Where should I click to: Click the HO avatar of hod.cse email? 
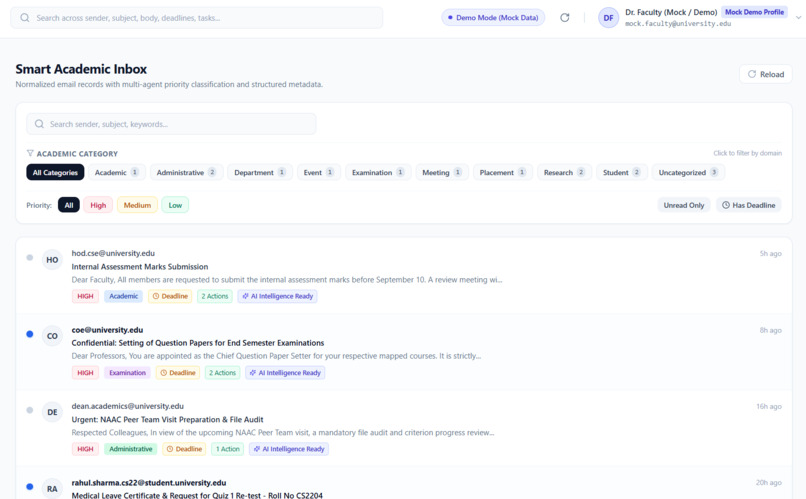coord(52,260)
